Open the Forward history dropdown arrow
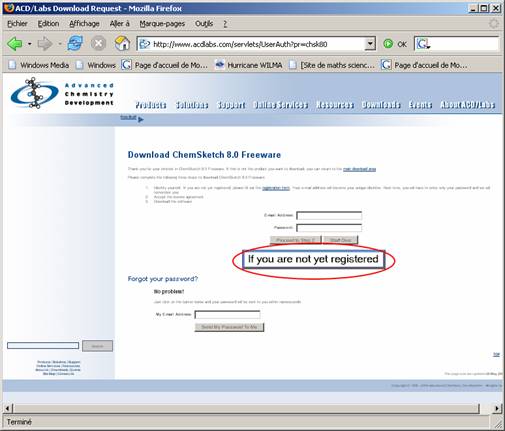 click(x=60, y=44)
